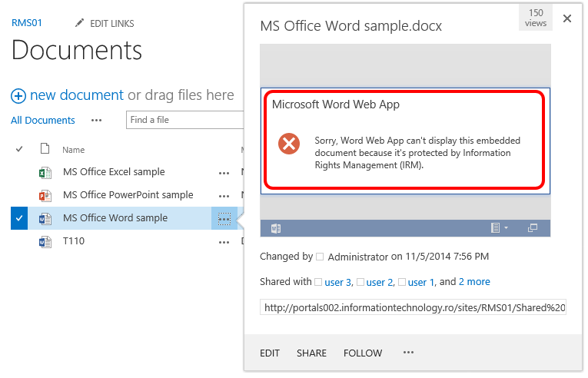This screenshot has width=588, height=378.
Task: Click the pop-out icon in preview toolbar
Action: (x=533, y=227)
